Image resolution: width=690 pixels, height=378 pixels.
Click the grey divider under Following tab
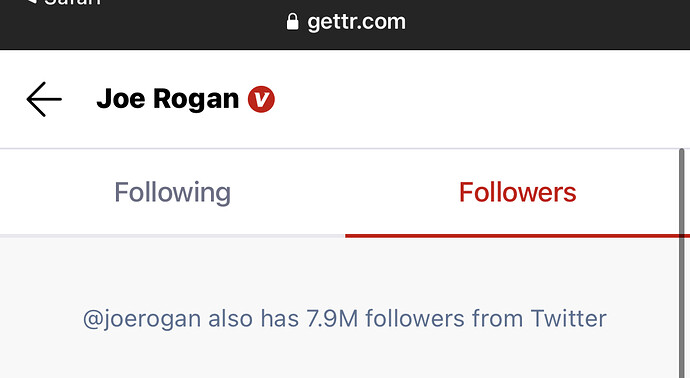click(x=172, y=236)
